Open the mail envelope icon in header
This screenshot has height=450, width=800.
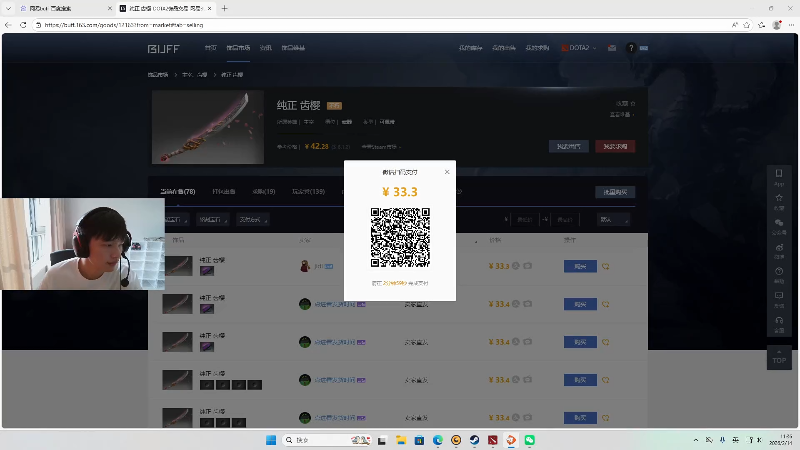pos(612,48)
